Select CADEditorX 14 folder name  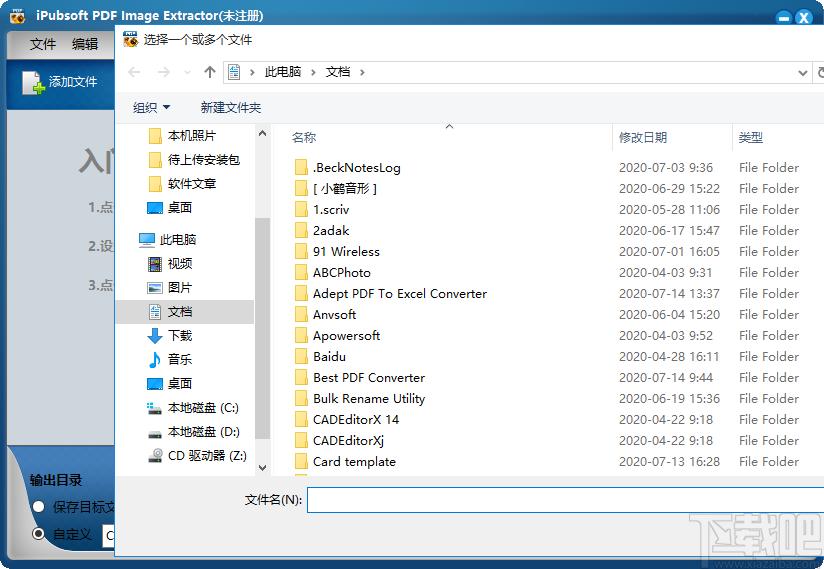click(356, 420)
